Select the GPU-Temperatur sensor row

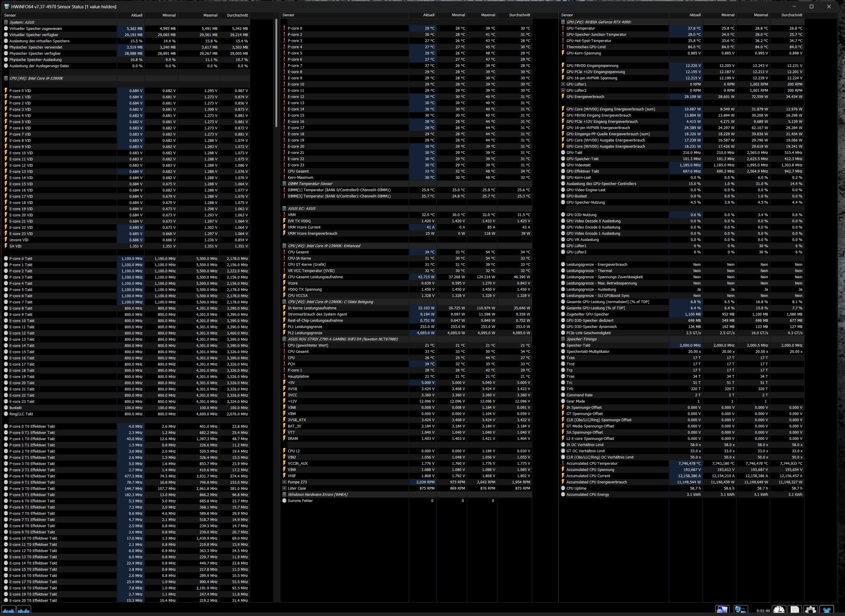click(x=581, y=28)
